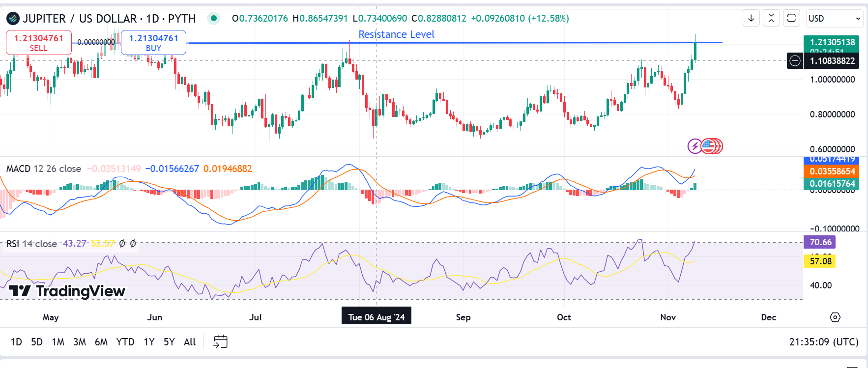Click the BUY 1.21304761 button
This screenshot has width=868, height=368.
pyautogui.click(x=153, y=43)
